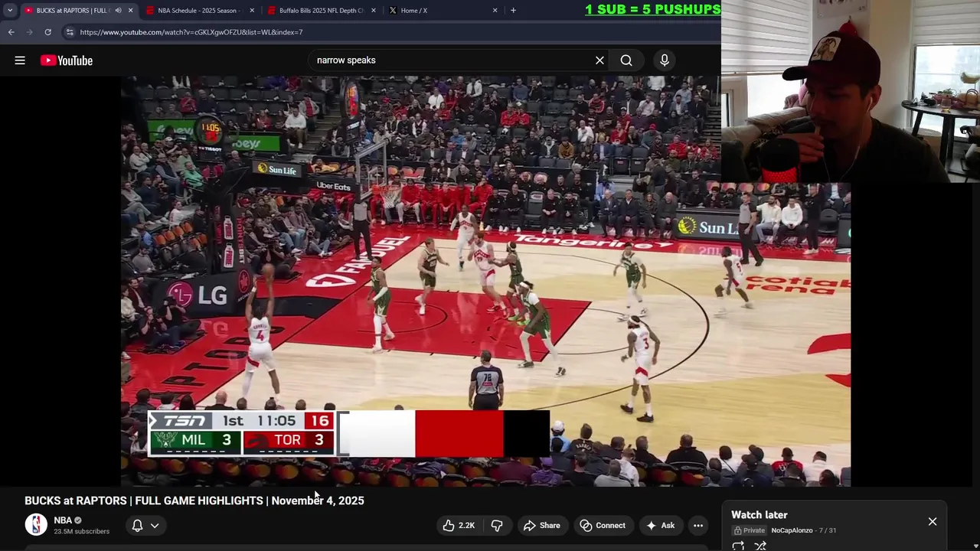Click the NoCapAlonzo playlist owner link

click(792, 530)
